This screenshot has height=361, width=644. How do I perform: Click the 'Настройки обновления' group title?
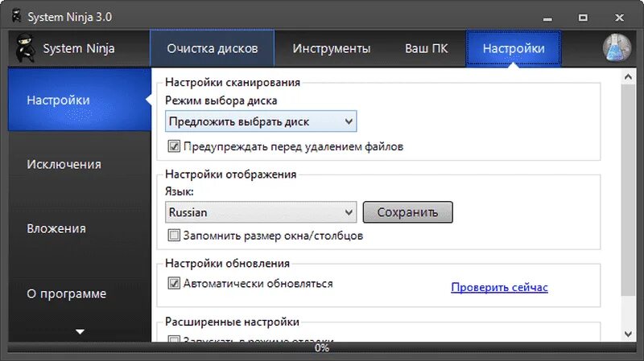[x=227, y=263]
